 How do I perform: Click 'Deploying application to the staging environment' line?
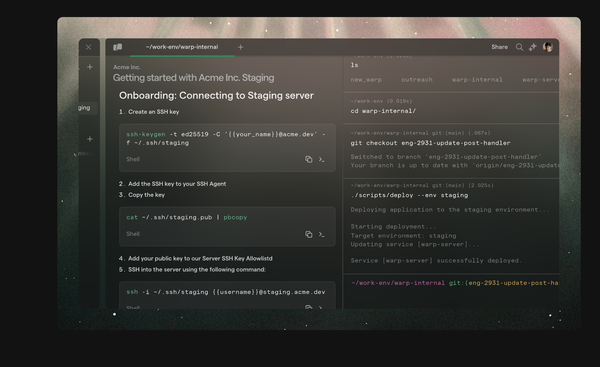click(450, 210)
